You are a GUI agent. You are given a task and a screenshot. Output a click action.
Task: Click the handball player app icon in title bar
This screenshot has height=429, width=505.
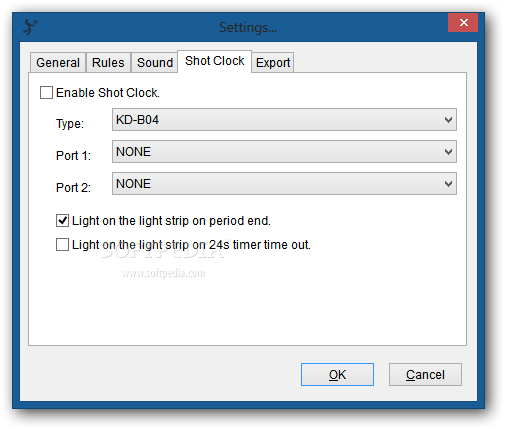(x=30, y=27)
